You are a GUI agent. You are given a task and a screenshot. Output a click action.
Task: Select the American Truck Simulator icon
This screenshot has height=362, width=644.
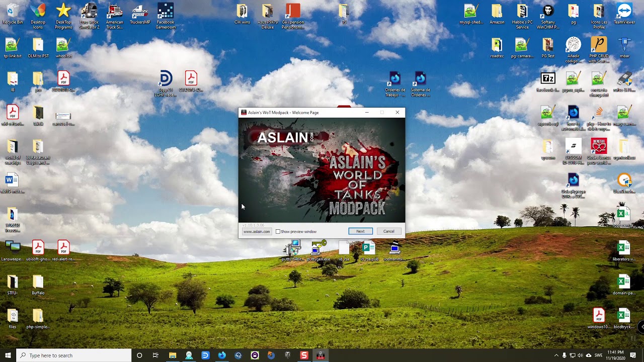point(115,16)
